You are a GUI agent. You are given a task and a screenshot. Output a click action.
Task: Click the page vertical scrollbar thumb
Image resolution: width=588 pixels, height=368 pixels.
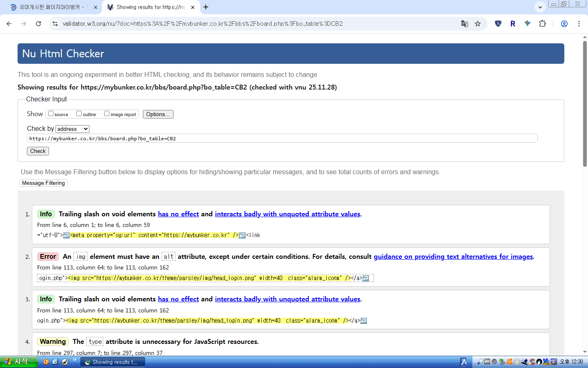click(585, 102)
